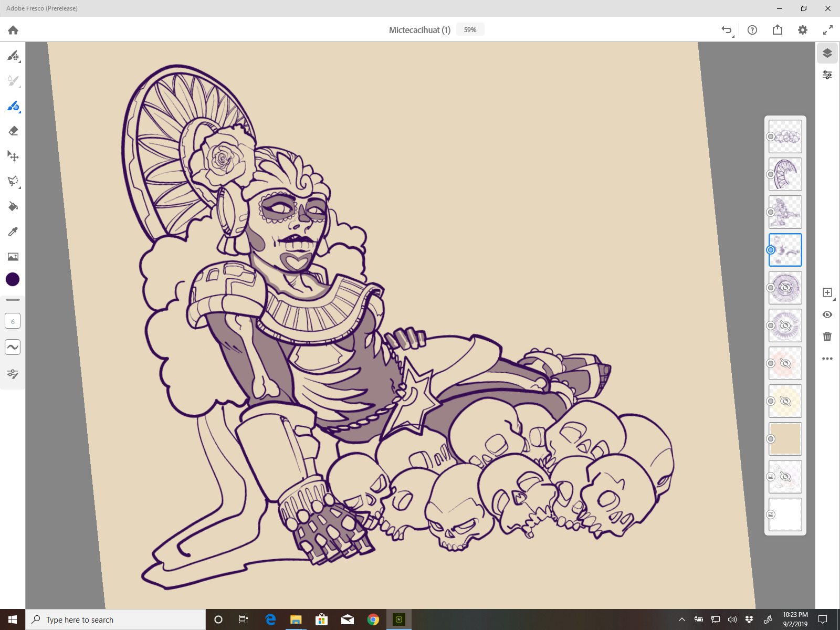Viewport: 840px width, 630px height.
Task: Select the beige background color layer
Action: coord(785,439)
